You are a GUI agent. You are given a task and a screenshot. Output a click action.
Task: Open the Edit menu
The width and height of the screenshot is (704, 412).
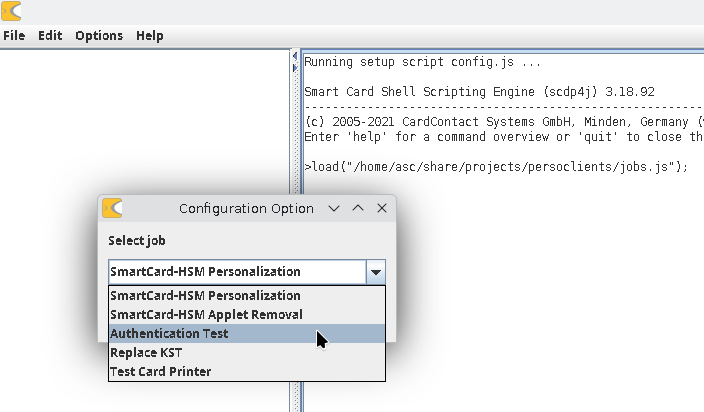click(50, 35)
